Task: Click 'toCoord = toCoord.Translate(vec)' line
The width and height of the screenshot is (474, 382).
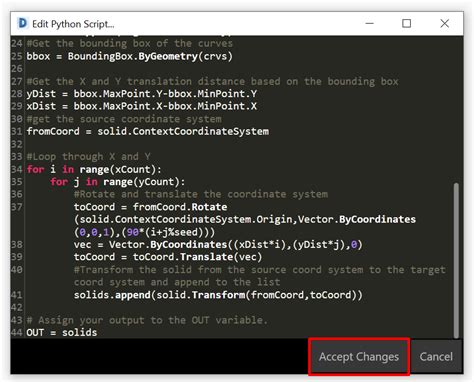Action: coord(168,257)
